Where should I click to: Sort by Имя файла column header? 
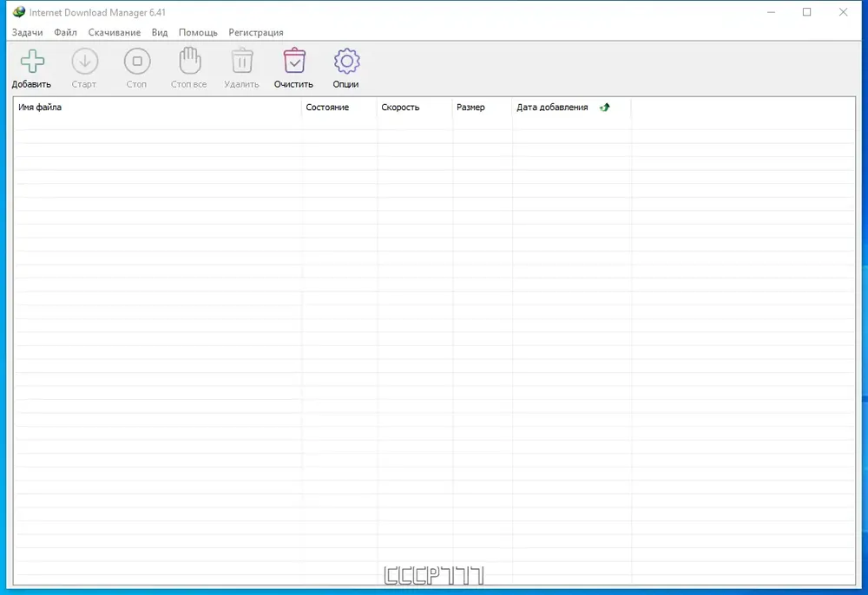[157, 108]
